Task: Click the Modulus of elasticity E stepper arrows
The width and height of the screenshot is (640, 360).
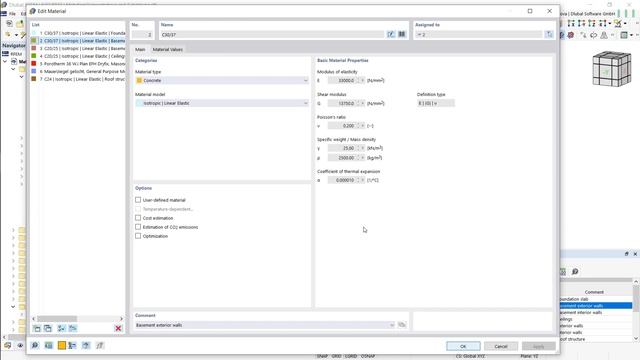Action: coord(359,80)
